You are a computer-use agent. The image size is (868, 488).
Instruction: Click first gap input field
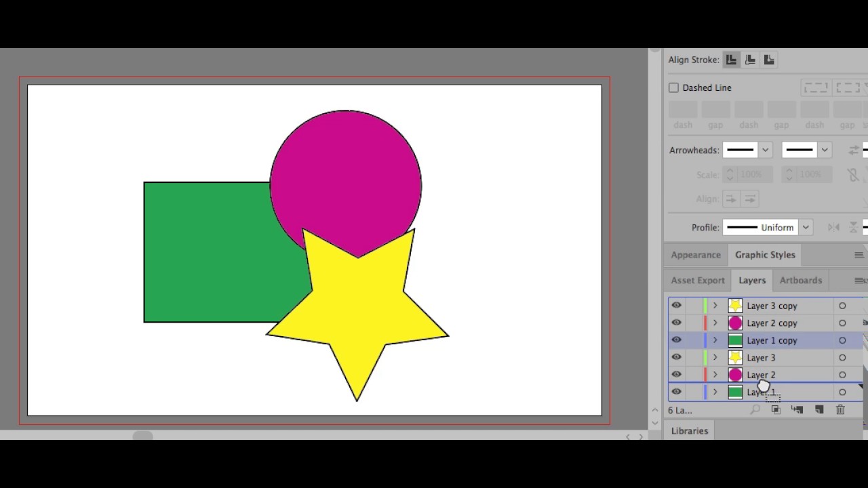click(x=715, y=110)
